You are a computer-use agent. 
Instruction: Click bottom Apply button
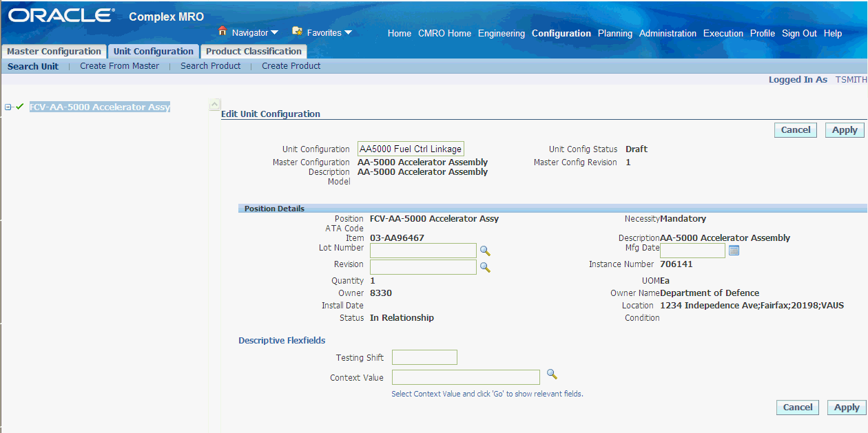tap(847, 408)
